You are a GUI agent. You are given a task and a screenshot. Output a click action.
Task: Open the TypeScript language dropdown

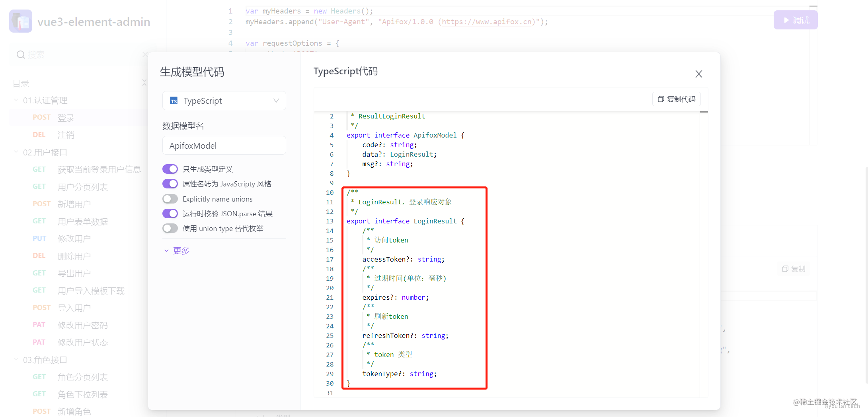click(x=224, y=101)
